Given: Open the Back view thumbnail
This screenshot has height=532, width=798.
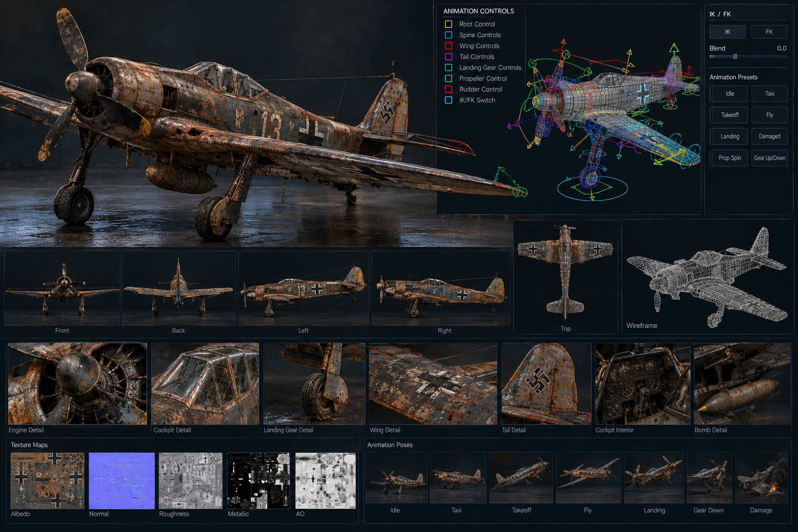Looking at the screenshot, I should point(179,288).
